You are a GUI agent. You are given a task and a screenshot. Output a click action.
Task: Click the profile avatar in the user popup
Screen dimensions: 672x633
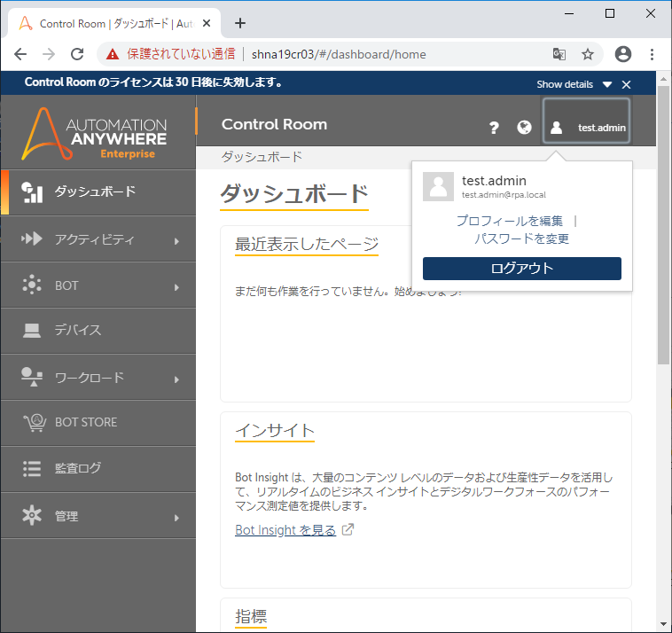(438, 187)
